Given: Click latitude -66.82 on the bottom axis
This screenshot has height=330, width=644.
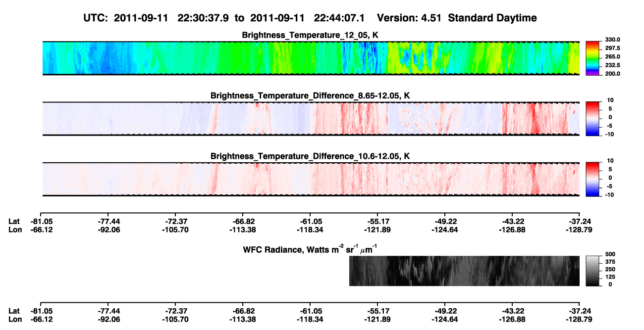Looking at the screenshot, I should coord(243,311).
